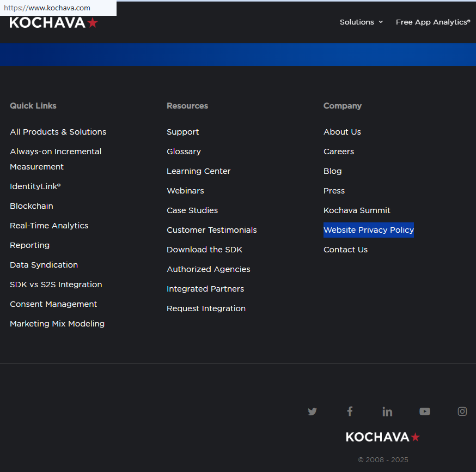
Task: Go to All Products & Solutions
Action: [x=58, y=132]
